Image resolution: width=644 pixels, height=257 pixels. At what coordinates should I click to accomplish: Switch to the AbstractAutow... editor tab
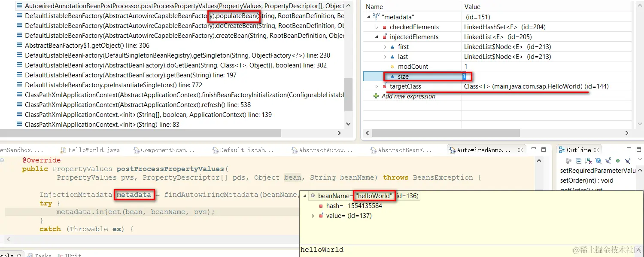322,150
